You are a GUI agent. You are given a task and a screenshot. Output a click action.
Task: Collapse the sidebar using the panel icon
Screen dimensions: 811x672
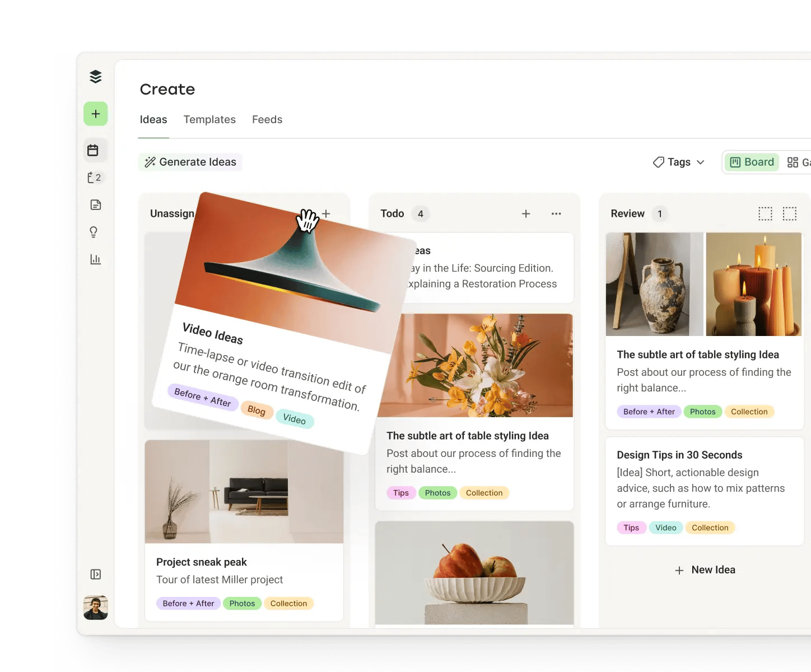pos(95,574)
